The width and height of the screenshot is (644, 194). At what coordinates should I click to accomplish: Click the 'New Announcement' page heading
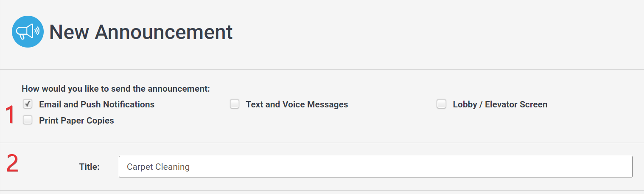click(x=141, y=32)
